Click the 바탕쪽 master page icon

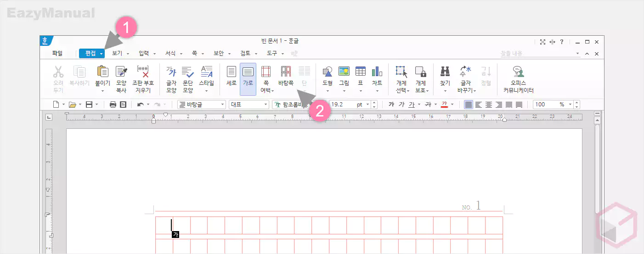(x=286, y=72)
